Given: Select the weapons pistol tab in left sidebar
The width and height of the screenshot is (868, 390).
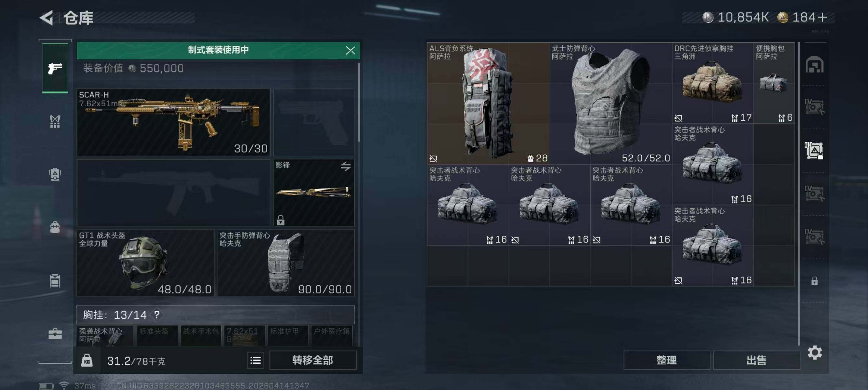Looking at the screenshot, I should pyautogui.click(x=55, y=68).
